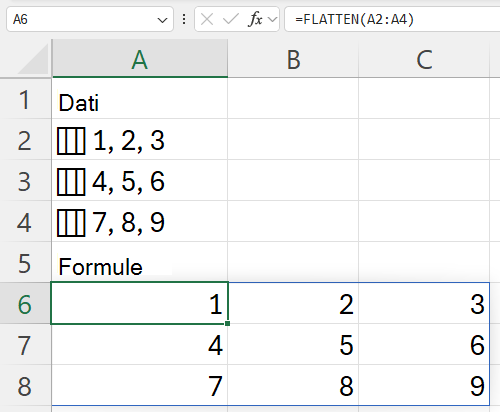This screenshot has height=412, width=500.
Task: Cancel formula entry with the X icon
Action: 207,19
